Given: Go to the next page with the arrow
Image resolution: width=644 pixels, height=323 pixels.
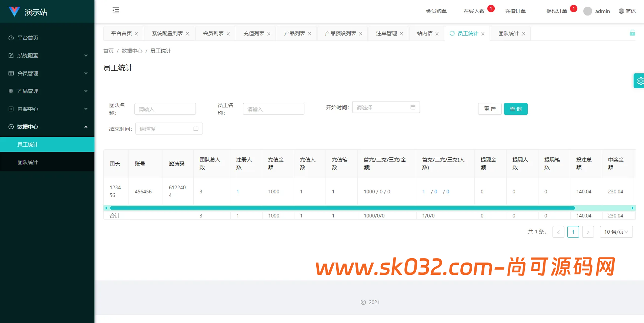Looking at the screenshot, I should point(588,232).
